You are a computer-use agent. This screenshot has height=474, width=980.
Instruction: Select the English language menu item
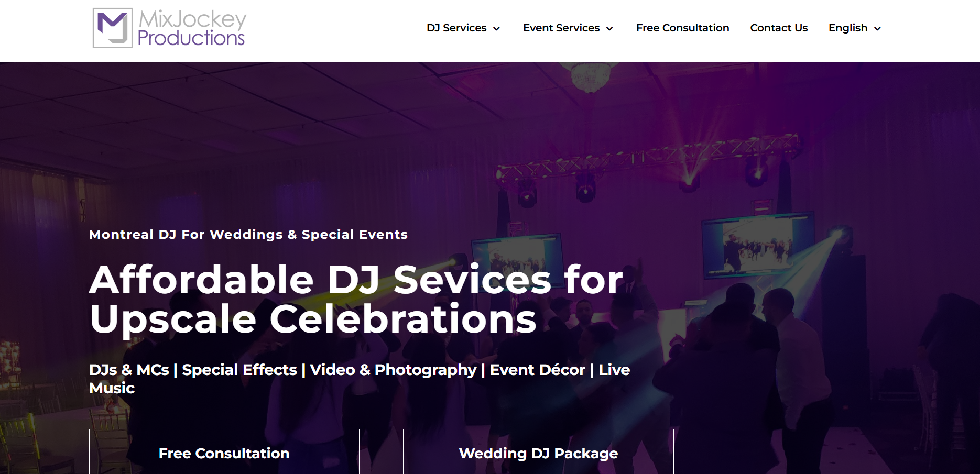coord(848,28)
